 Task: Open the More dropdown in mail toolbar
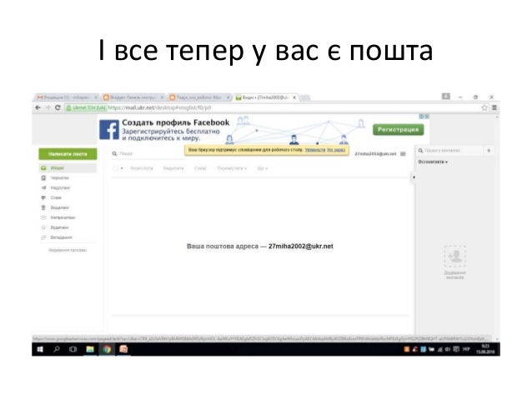point(263,168)
